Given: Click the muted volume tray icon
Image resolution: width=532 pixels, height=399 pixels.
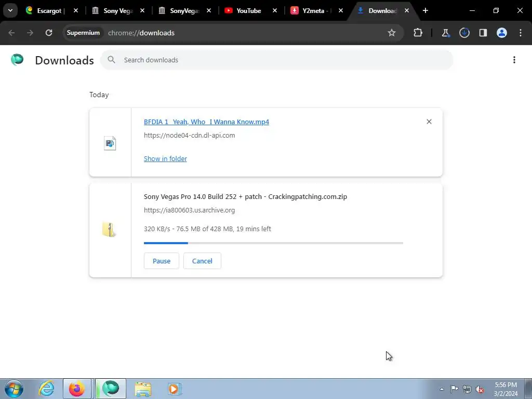Looking at the screenshot, I should [480, 389].
